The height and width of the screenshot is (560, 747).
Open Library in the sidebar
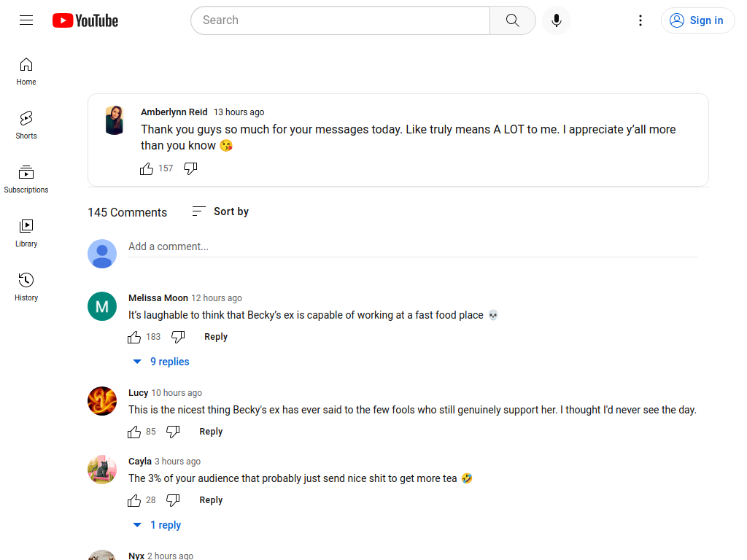click(26, 233)
